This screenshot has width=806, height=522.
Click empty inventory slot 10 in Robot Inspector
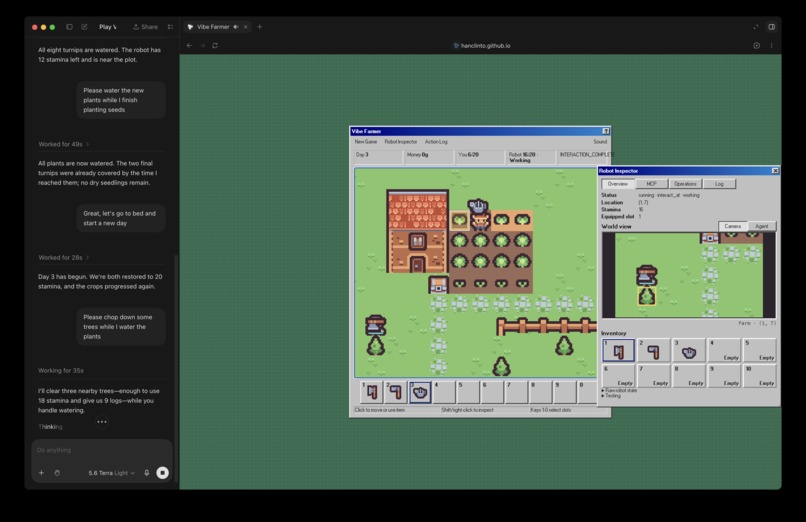tap(760, 376)
